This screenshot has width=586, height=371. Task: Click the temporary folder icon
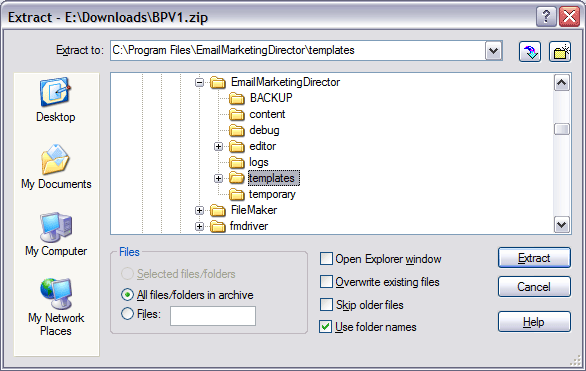click(237, 194)
